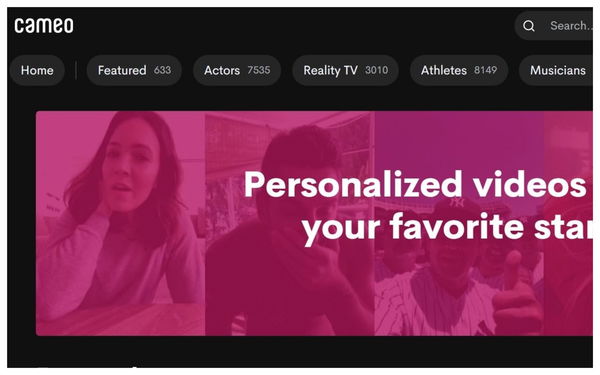
Task: Click the 'your favorite stars' banner line
Action: coord(447,228)
